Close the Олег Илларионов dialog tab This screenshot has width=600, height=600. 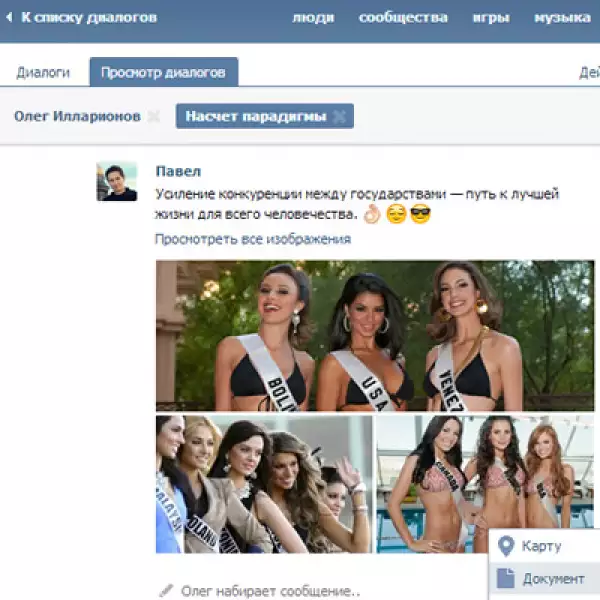pyautogui.click(x=153, y=117)
